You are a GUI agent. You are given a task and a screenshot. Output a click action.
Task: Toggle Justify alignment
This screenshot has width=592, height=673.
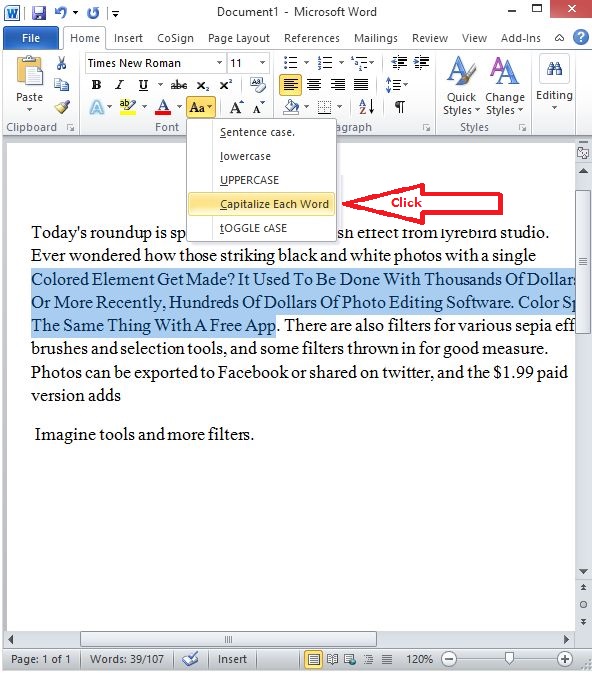361,85
